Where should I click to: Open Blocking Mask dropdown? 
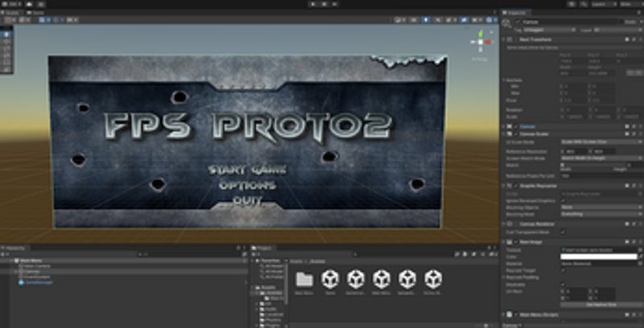(x=601, y=214)
